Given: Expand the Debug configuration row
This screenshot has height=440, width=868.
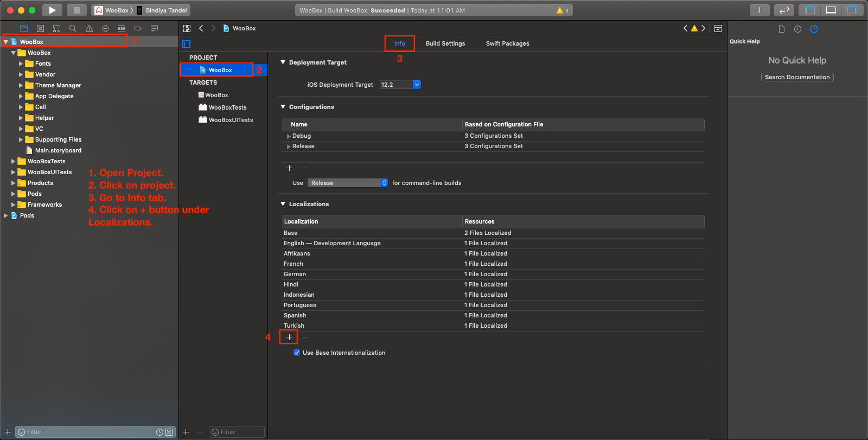Looking at the screenshot, I should coord(289,136).
